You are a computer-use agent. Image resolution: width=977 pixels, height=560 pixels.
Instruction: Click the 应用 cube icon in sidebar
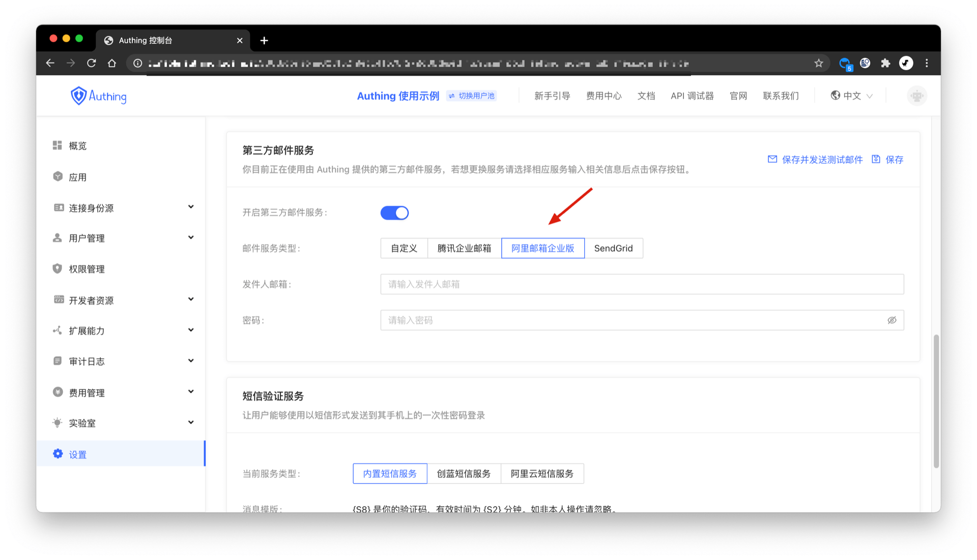point(58,176)
